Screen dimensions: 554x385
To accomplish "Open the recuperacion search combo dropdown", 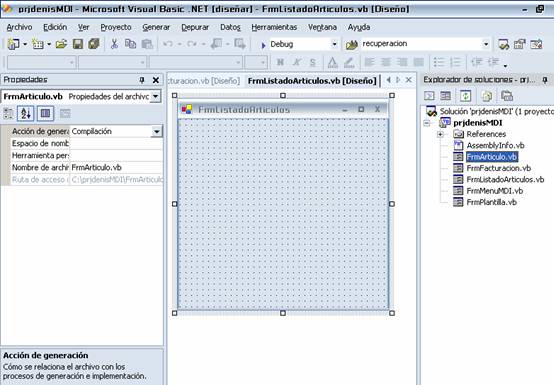I will (486, 44).
